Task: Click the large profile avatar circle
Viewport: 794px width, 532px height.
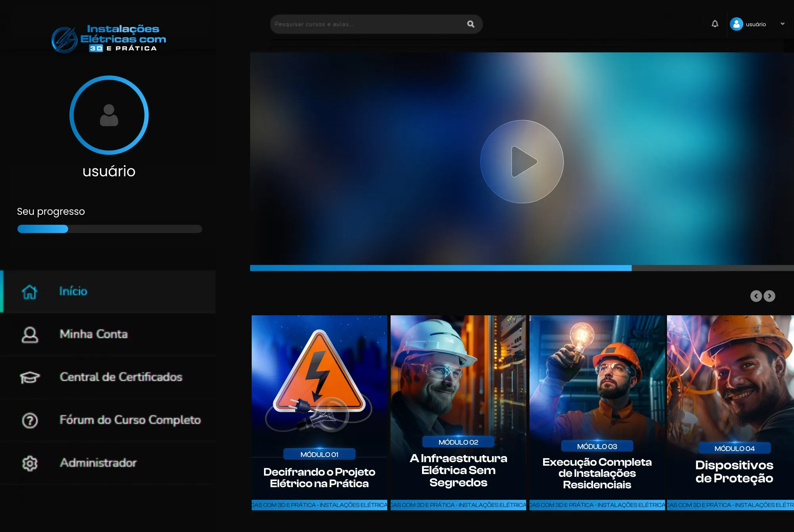Action: point(109,115)
